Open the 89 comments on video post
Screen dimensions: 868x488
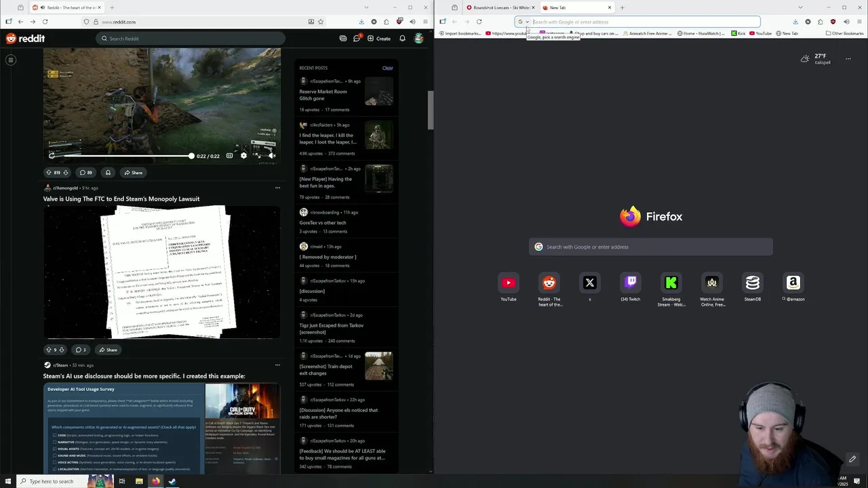[x=85, y=173]
